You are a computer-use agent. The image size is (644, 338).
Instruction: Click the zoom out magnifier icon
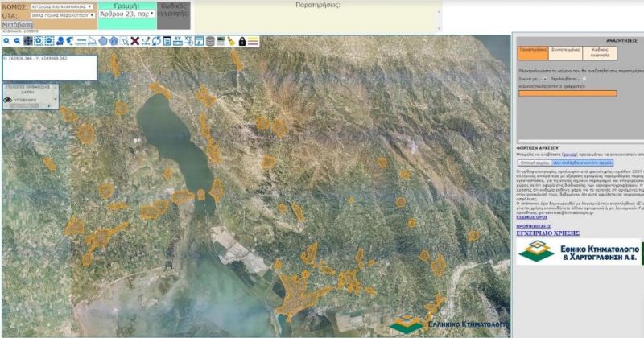pyautogui.click(x=17, y=41)
